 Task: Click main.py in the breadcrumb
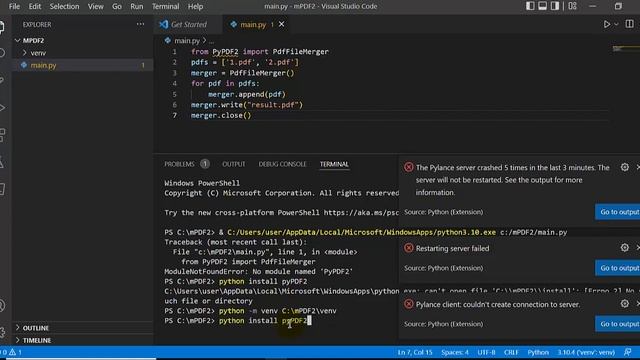click(x=187, y=41)
